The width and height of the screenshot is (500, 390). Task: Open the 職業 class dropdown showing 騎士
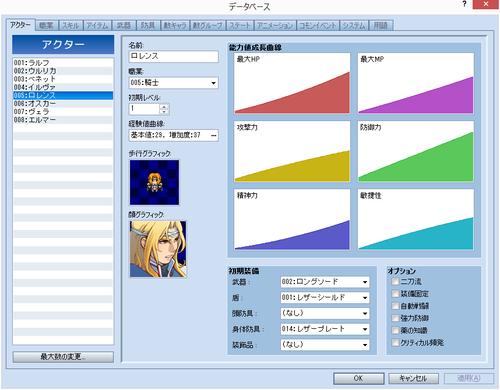173,83
